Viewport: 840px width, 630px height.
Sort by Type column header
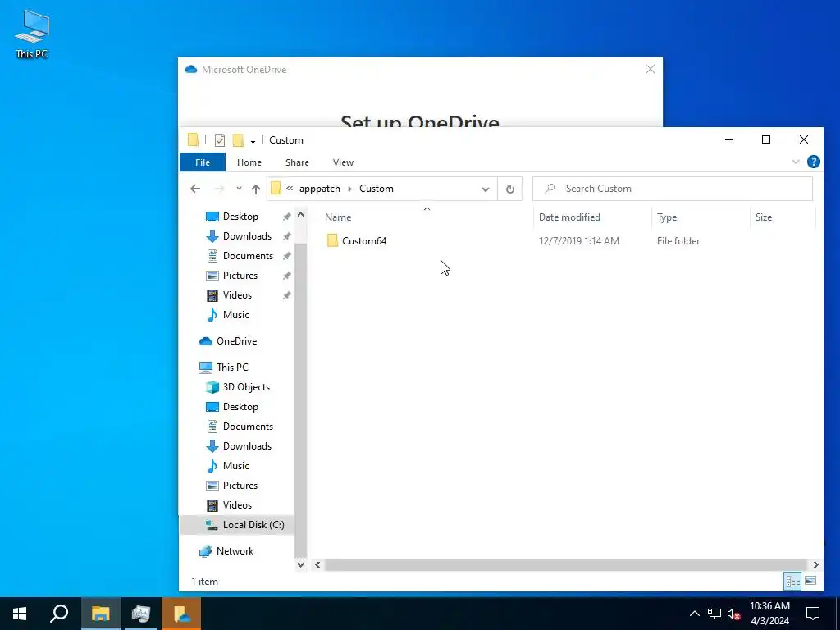click(x=701, y=217)
